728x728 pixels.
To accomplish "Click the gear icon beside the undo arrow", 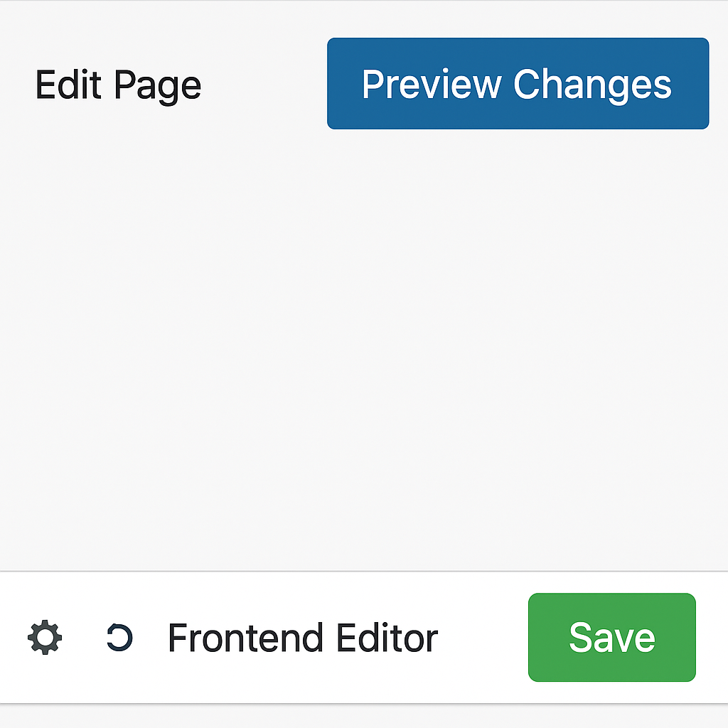I will (x=45, y=638).
